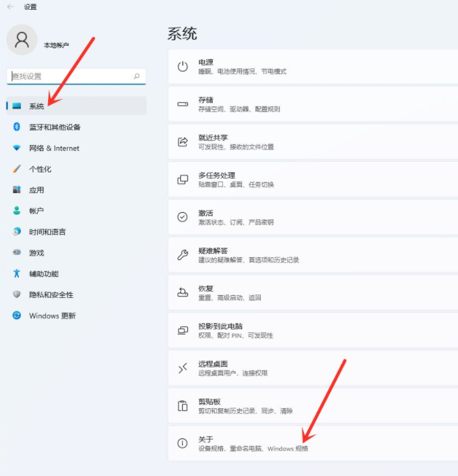458x476 pixels.
Task: Click the 关于 info circle icon
Action: pyautogui.click(x=183, y=443)
